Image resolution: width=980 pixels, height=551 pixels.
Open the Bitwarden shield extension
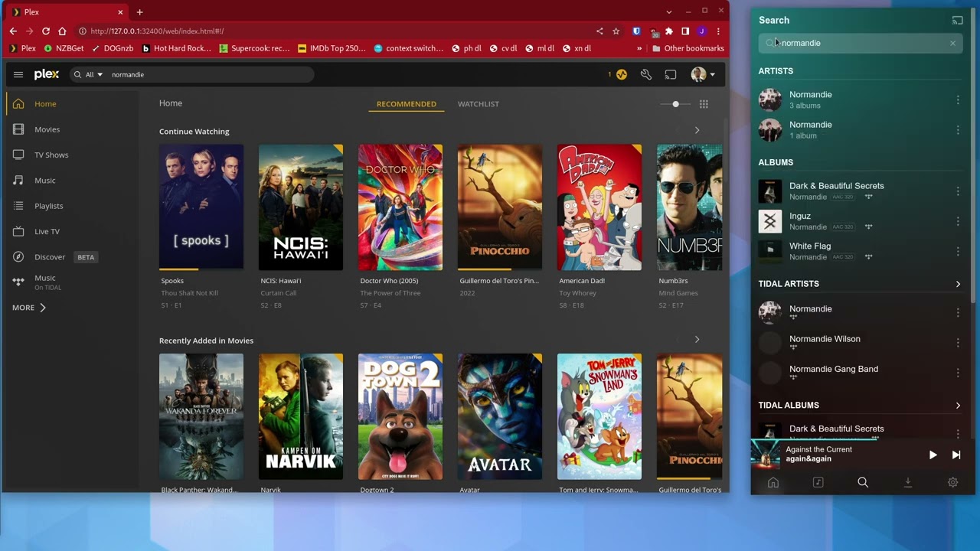click(636, 31)
